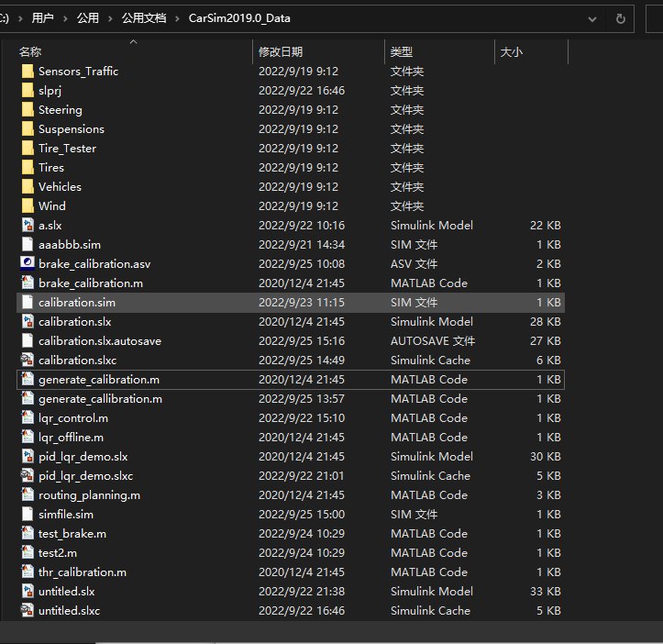Select the file name generate_callibration.m

point(100,398)
